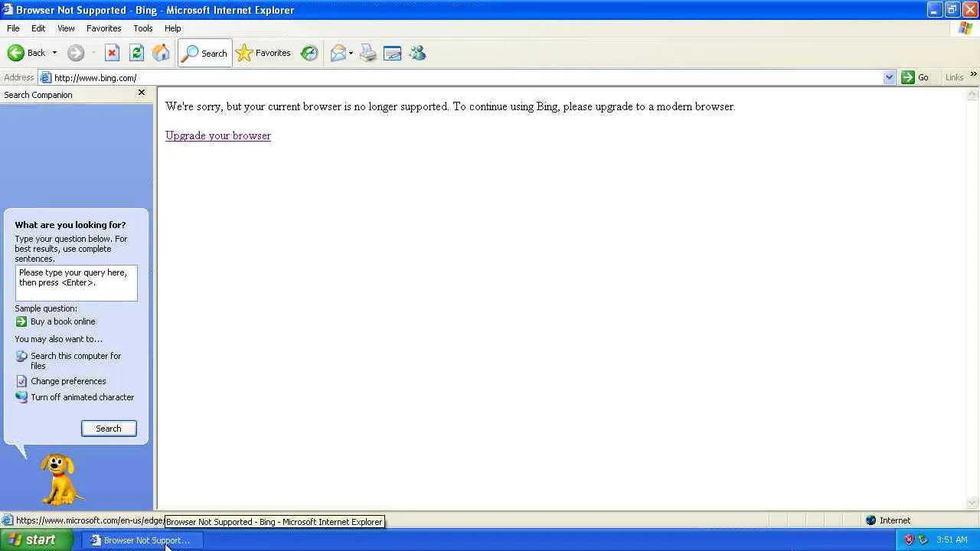Viewport: 980px width, 551px height.
Task: Click the Search this computer for files icon
Action: [x=21, y=356]
